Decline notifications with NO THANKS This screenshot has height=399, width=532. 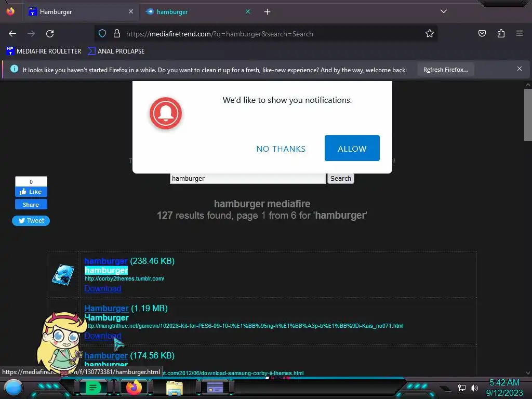281,149
